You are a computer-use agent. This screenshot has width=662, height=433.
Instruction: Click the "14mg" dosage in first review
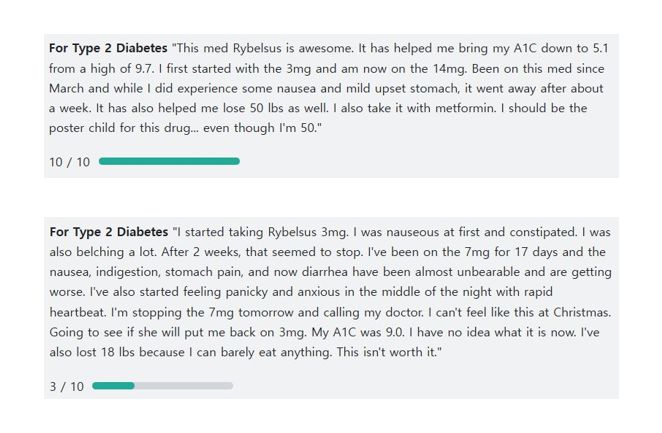tap(449, 68)
